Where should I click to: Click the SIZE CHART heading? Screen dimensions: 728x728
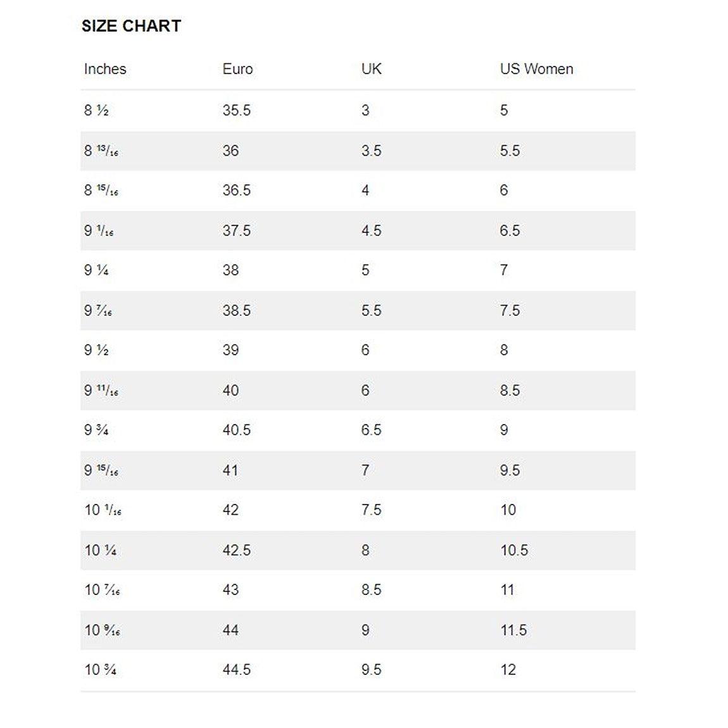pyautogui.click(x=131, y=26)
